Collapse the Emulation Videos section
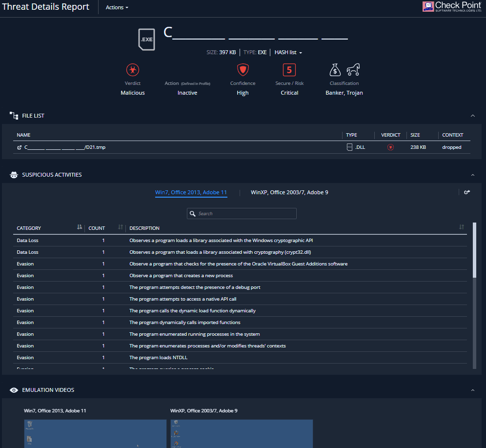This screenshot has height=448, width=486. click(x=472, y=390)
